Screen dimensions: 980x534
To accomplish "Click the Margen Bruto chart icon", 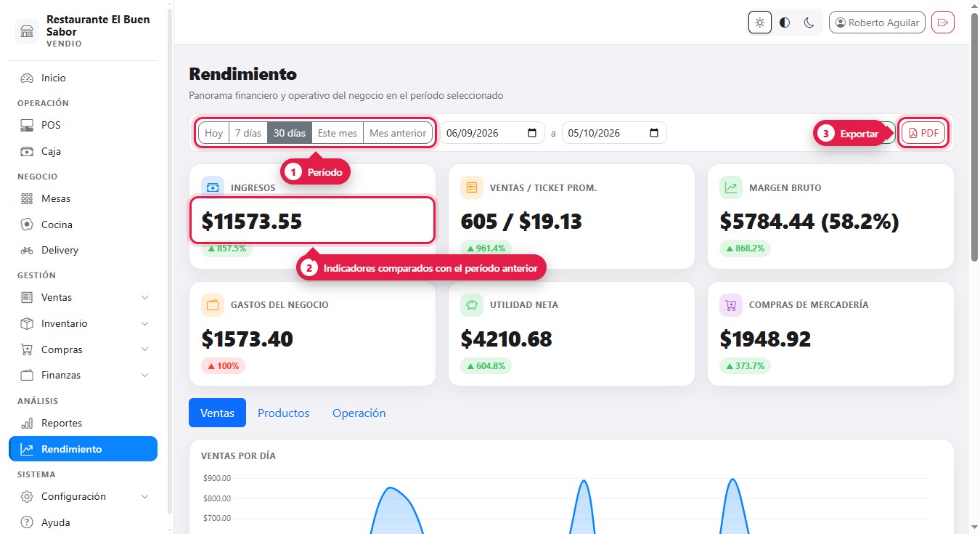I will (x=731, y=187).
